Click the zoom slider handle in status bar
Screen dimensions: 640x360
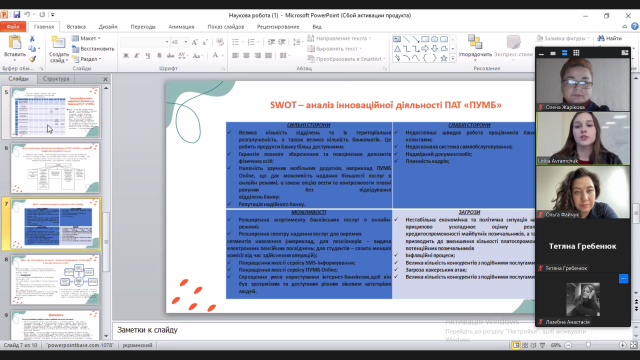tap(588, 345)
